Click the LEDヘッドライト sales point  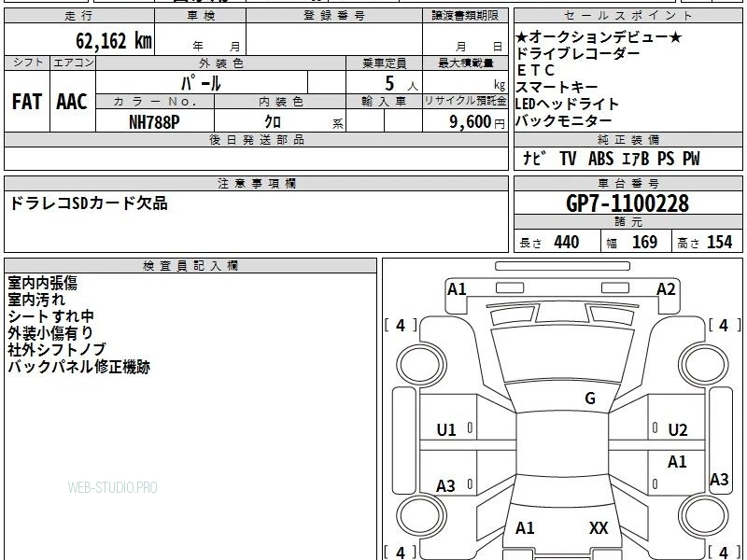tap(567, 104)
